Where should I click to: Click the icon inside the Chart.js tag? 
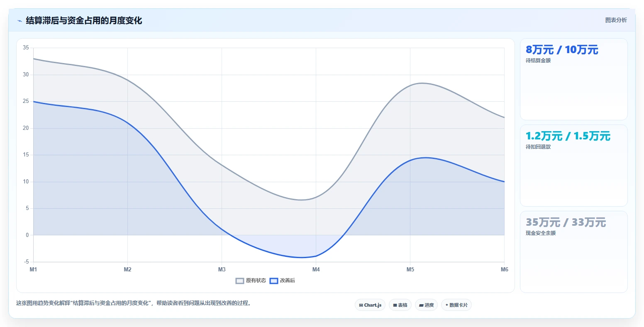tap(361, 305)
